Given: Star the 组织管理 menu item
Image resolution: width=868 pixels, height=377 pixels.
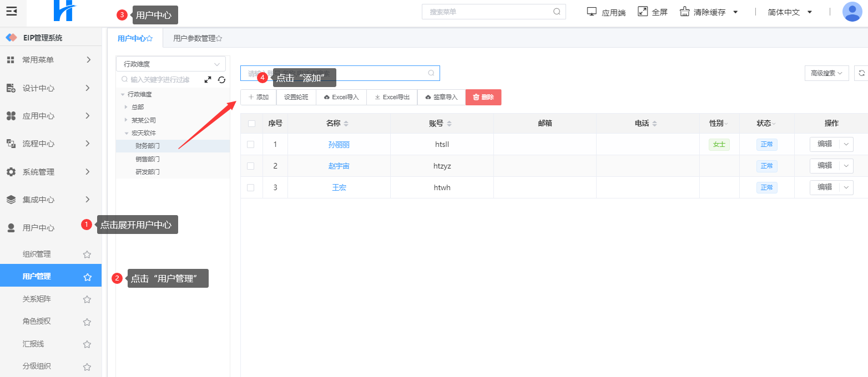Looking at the screenshot, I should tap(87, 254).
